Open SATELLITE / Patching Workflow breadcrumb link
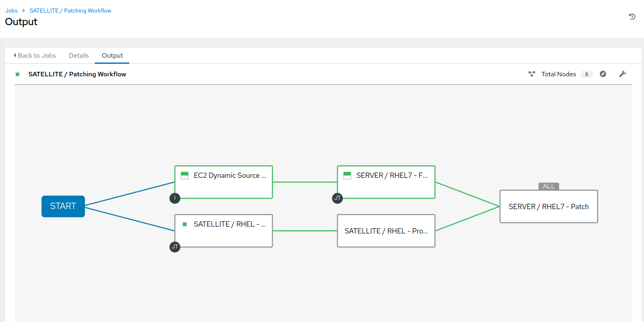This screenshot has width=644, height=322. point(70,11)
